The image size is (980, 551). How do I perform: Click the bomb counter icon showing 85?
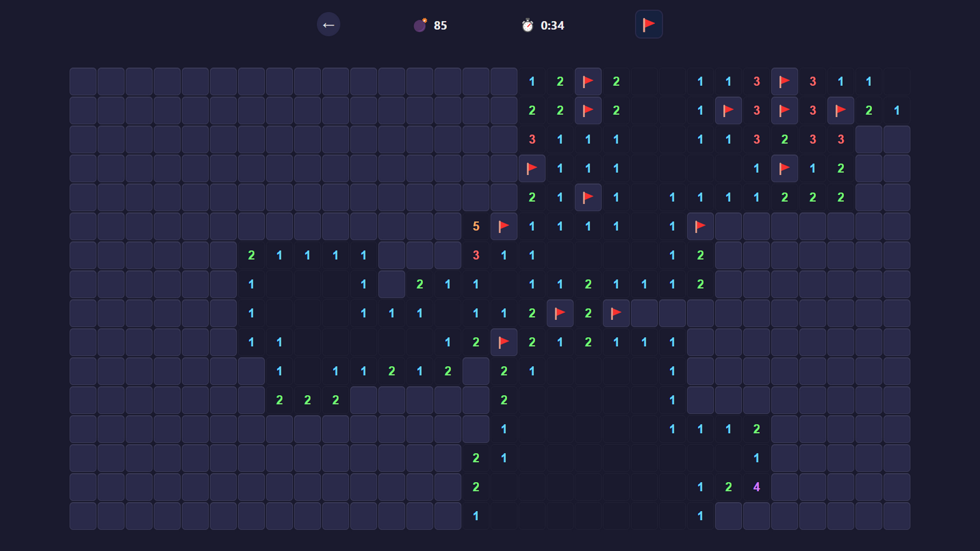pos(420,25)
